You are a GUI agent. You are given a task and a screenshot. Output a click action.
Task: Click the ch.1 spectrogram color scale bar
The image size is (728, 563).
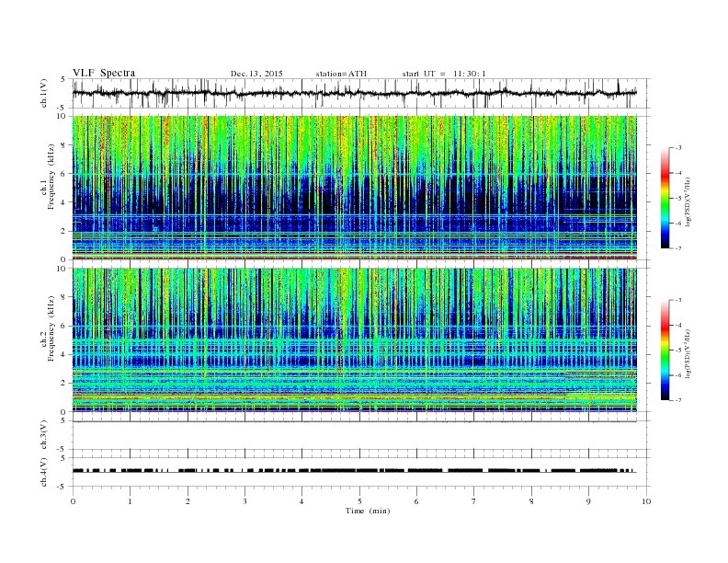point(665,198)
